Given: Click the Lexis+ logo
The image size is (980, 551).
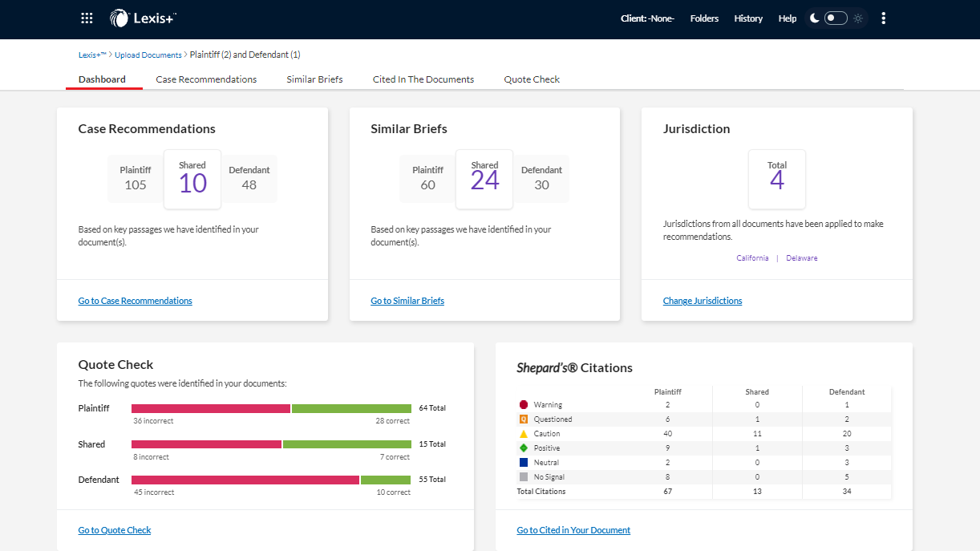Looking at the screenshot, I should (144, 18).
